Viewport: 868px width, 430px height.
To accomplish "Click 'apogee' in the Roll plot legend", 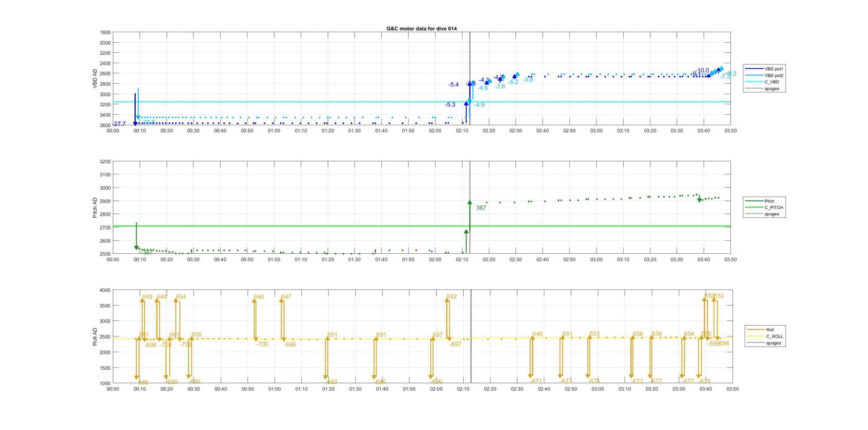I will [x=773, y=343].
